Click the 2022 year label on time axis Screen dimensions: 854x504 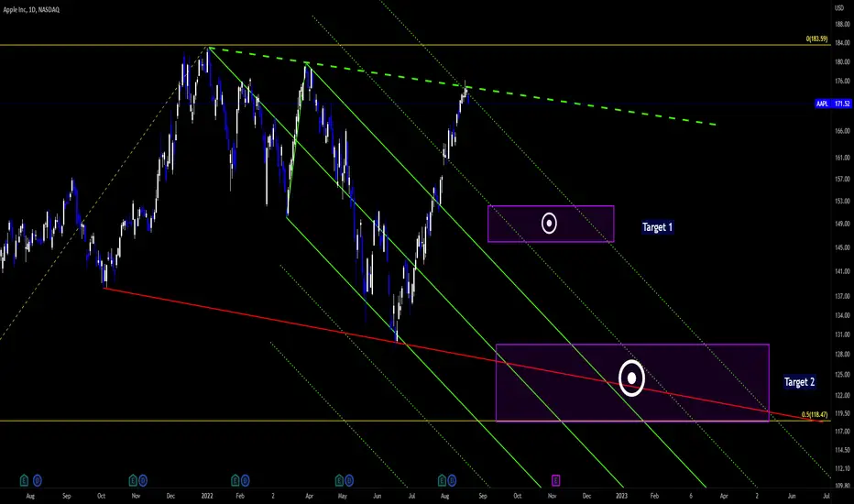pos(207,496)
